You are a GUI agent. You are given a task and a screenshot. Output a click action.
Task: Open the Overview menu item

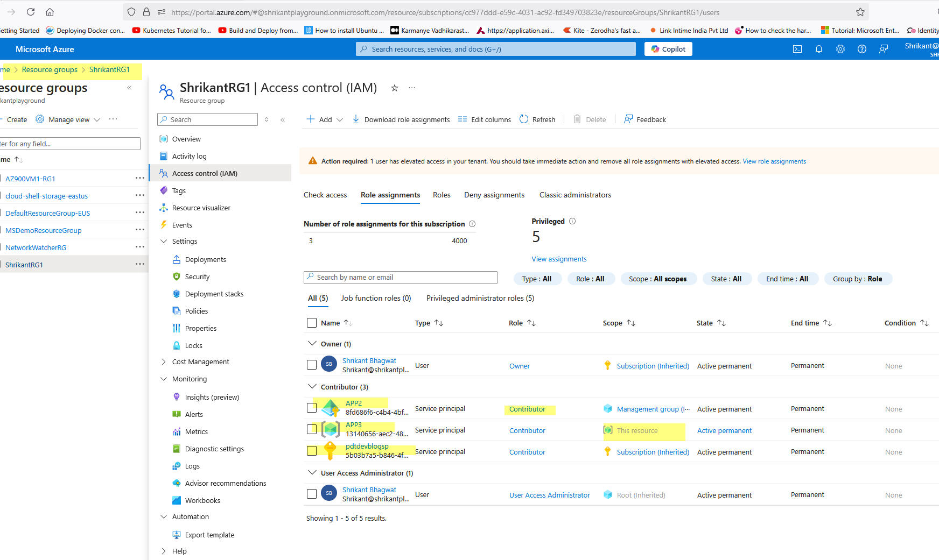pyautogui.click(x=186, y=139)
